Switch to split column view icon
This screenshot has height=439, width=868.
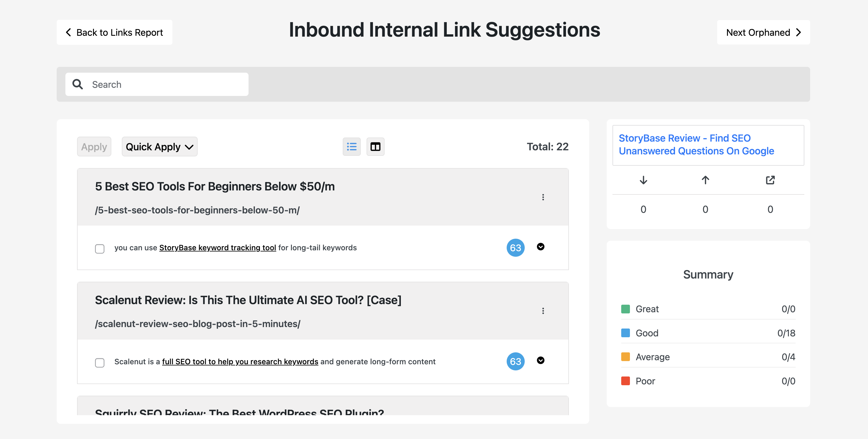375,147
